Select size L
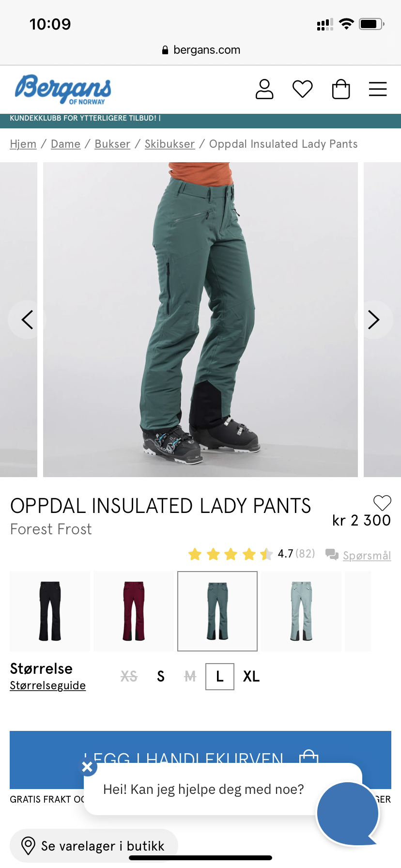 coord(220,676)
